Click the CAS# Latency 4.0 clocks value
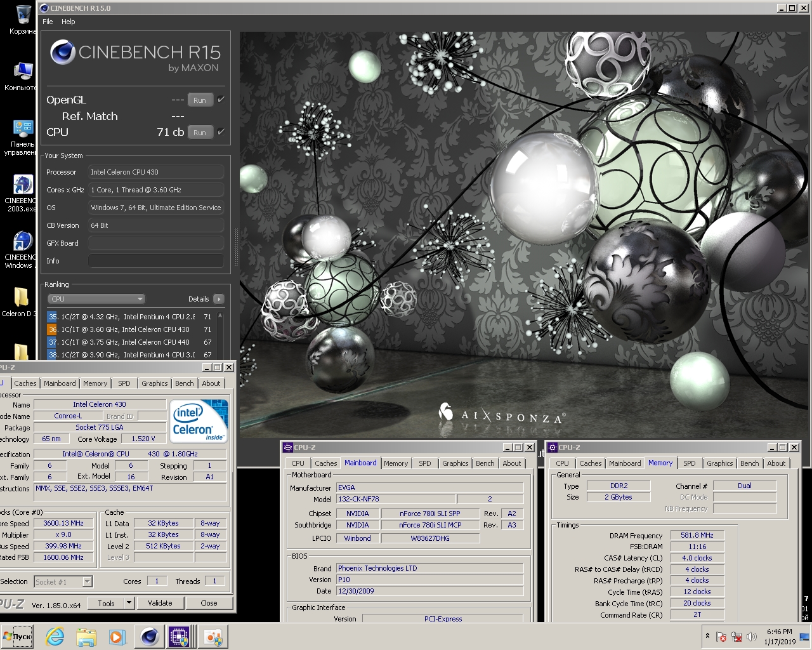Image resolution: width=812 pixels, height=650 pixels. [x=697, y=558]
